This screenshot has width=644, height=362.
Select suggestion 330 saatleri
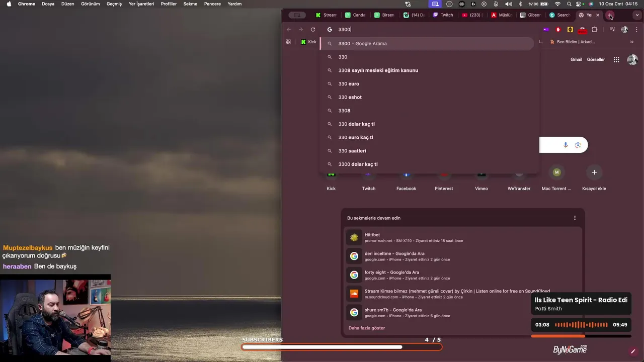click(427, 151)
